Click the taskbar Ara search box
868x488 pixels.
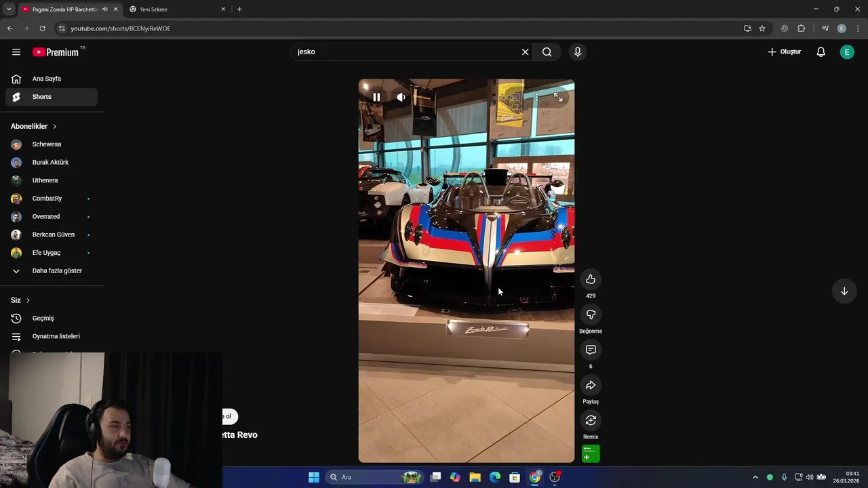pos(375,477)
